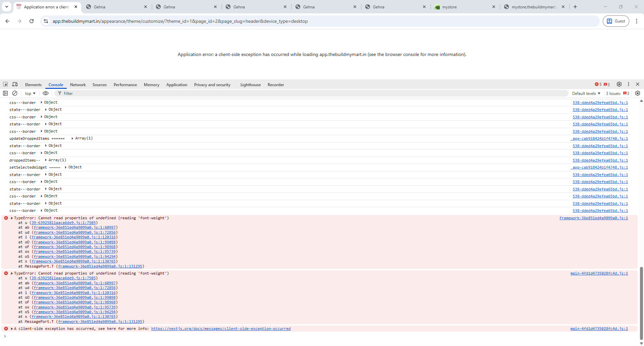Toggle device toolbar icon in DevTools
This screenshot has width=644, height=346.
coord(15,84)
